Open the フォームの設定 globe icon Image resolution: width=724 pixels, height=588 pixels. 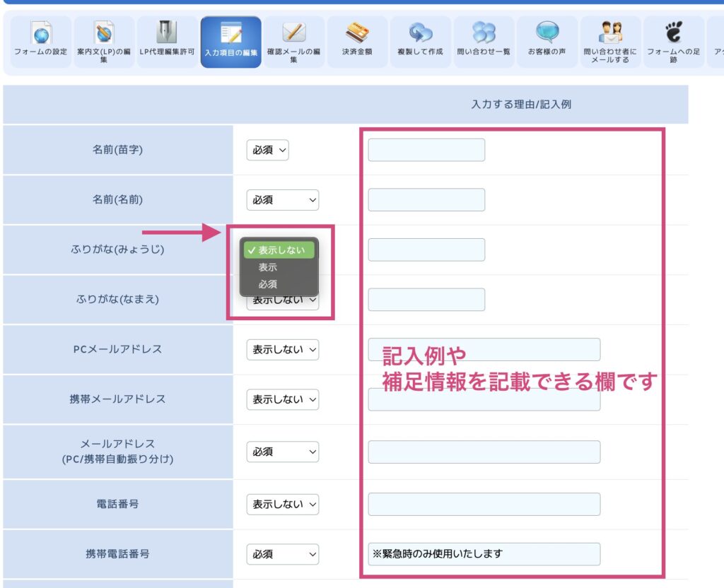click(40, 33)
